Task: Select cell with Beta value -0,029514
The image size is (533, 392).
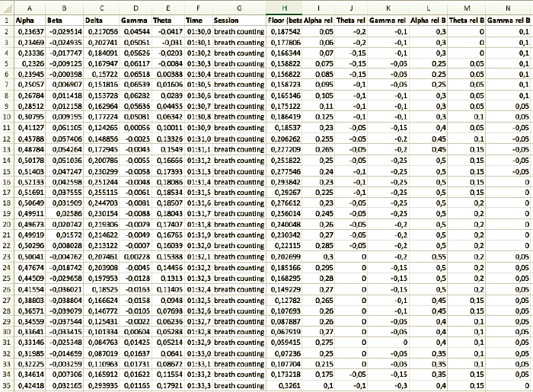Action: pyautogui.click(x=65, y=32)
